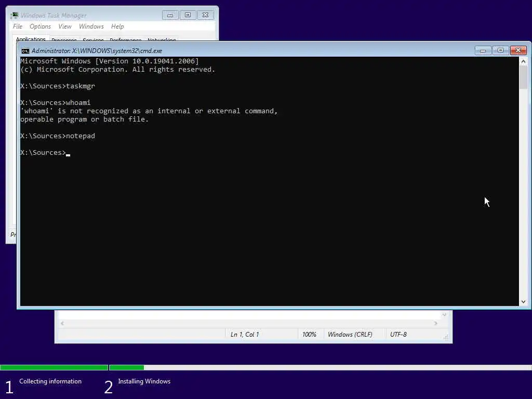Click Notepad vertical scrollbar down arrow
The width and height of the screenshot is (532, 399).
coord(444,314)
